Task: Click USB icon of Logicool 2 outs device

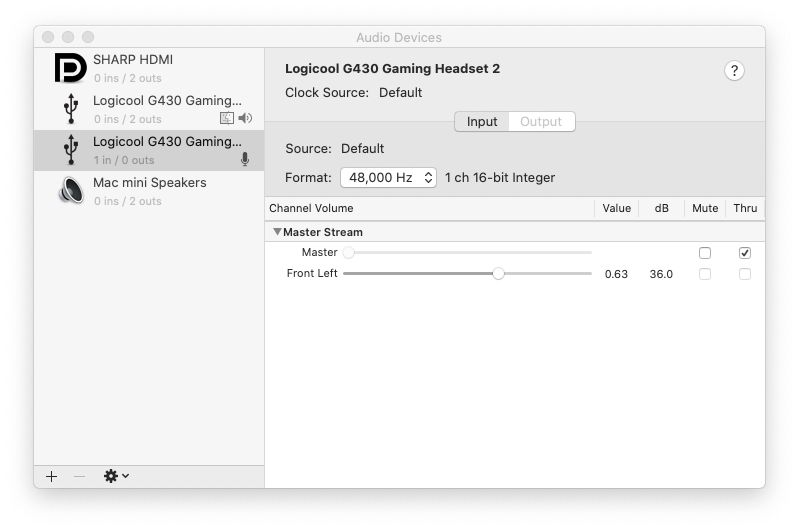Action: pyautogui.click(x=71, y=109)
